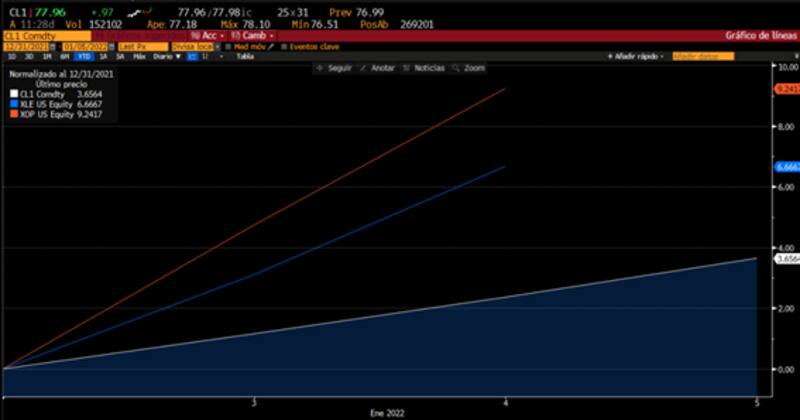Click the orange XOP price tag 9.2417
The height and width of the screenshot is (420, 800).
(x=785, y=89)
